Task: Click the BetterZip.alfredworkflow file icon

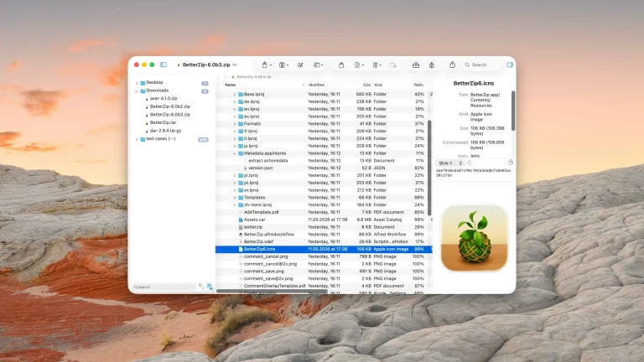Action: [241, 235]
